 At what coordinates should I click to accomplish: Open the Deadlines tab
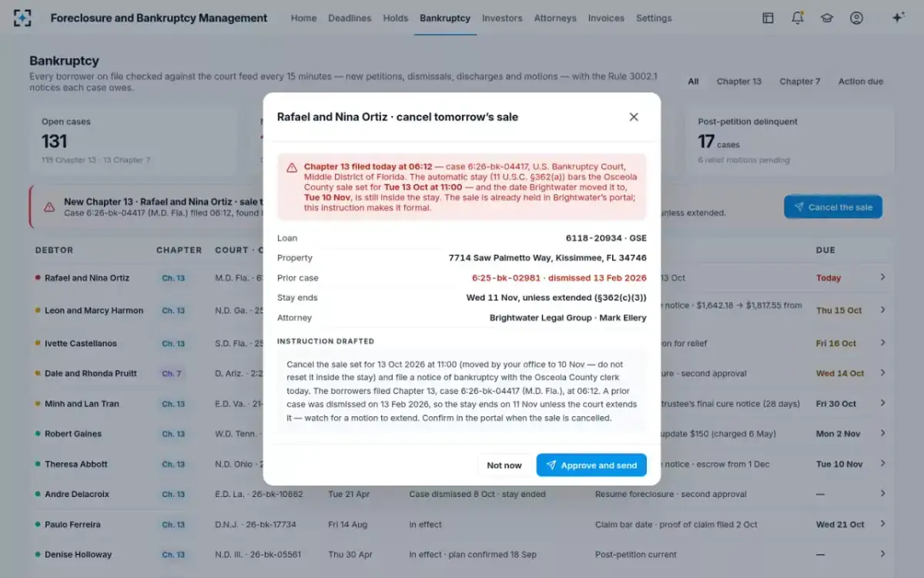[x=350, y=18]
